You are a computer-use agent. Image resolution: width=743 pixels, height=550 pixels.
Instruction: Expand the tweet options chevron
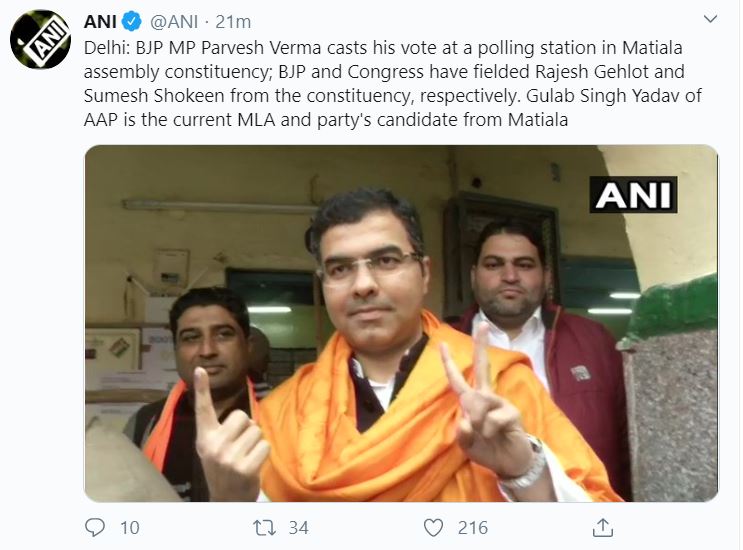[x=710, y=20]
